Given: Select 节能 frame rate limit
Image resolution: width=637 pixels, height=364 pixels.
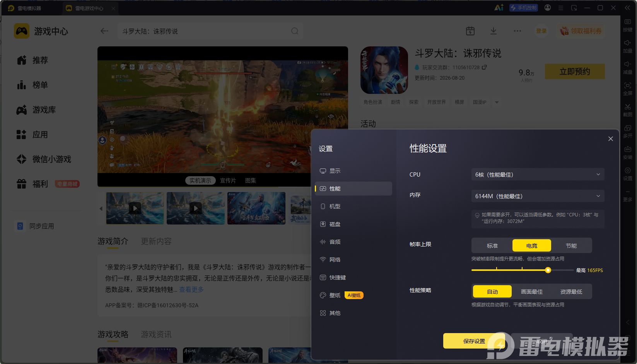Looking at the screenshot, I should click(571, 246).
